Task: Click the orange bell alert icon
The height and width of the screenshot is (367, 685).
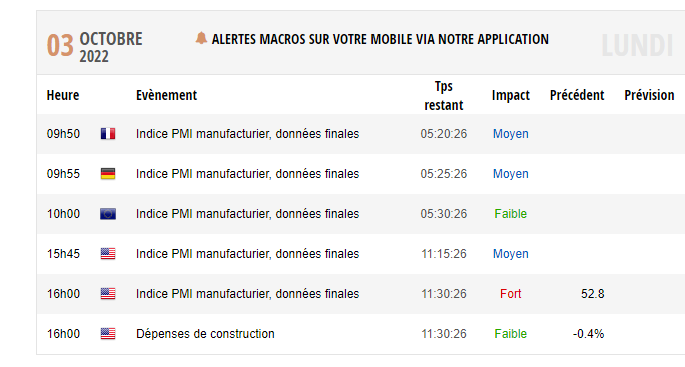Action: click(x=201, y=38)
